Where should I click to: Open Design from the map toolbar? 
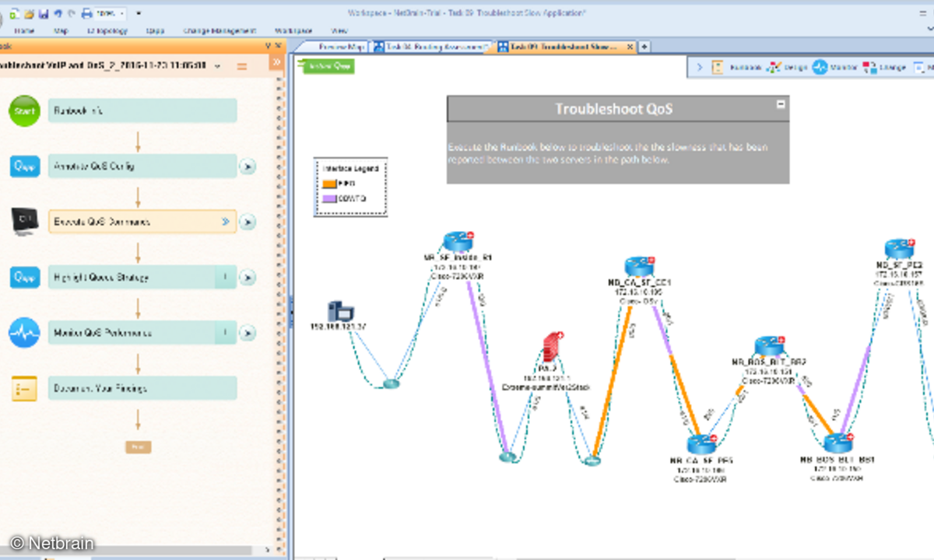787,68
